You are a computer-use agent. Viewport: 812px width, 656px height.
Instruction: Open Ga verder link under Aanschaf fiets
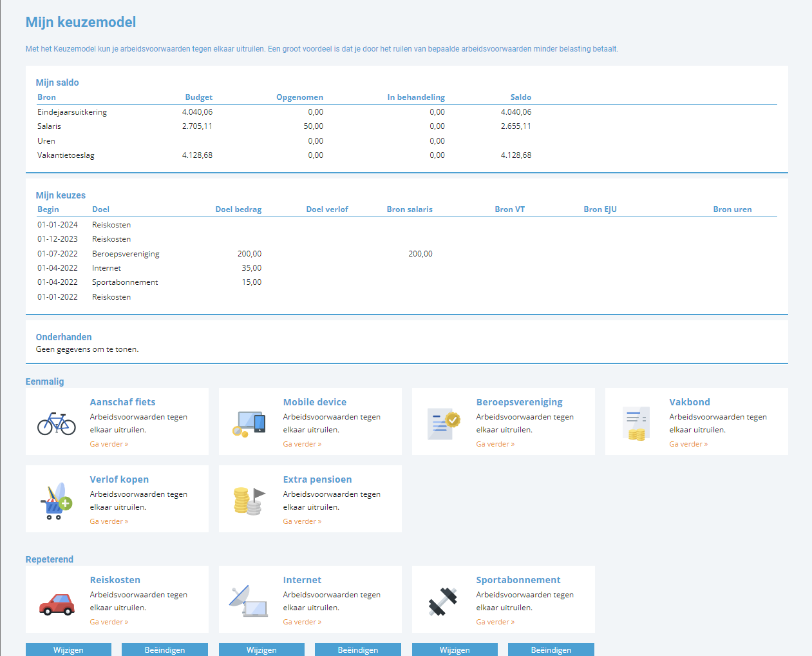point(109,444)
